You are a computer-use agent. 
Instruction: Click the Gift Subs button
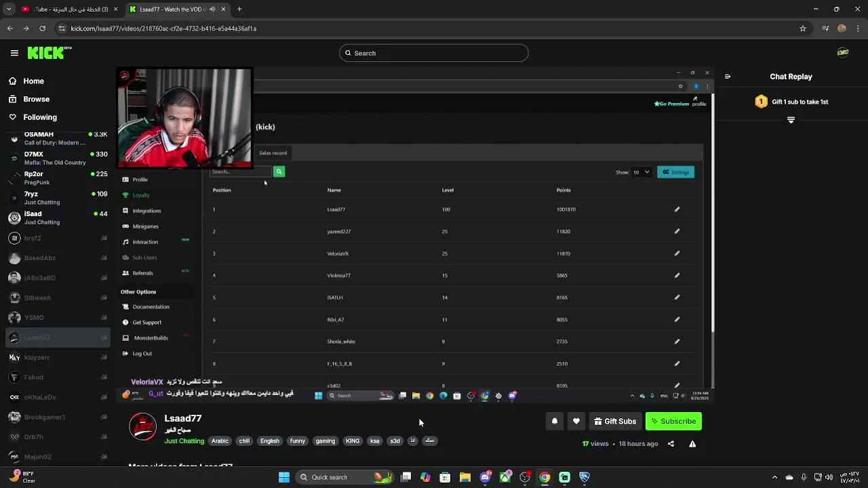615,422
